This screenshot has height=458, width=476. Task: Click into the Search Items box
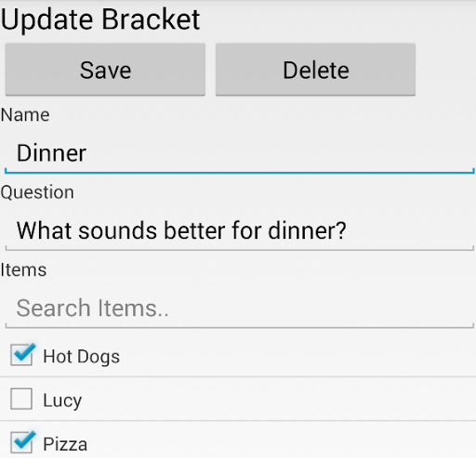[239, 308]
